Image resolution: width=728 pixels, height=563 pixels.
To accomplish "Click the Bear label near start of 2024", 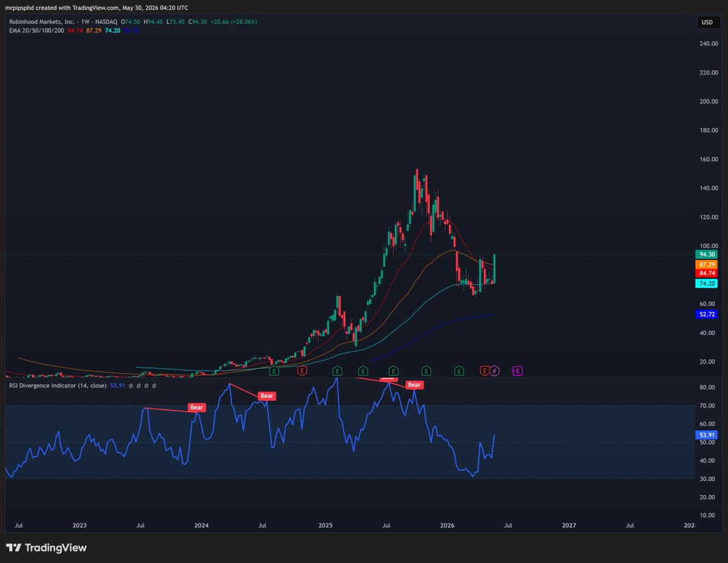I will [x=197, y=408].
